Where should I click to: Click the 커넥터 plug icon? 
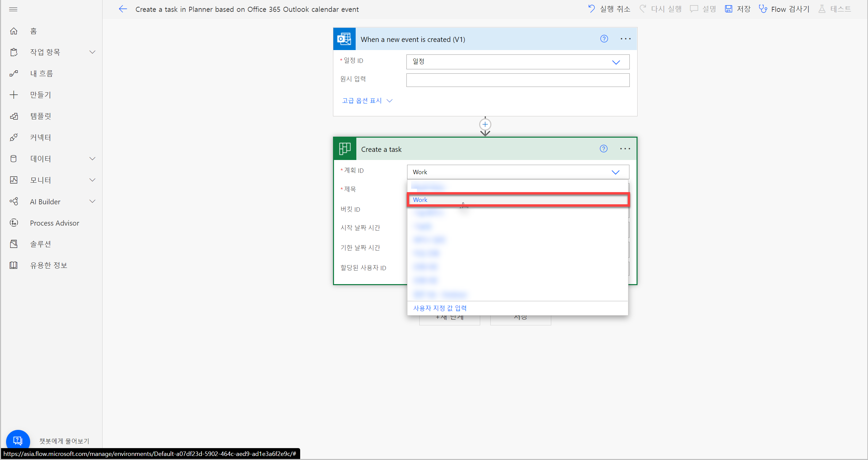click(x=14, y=137)
